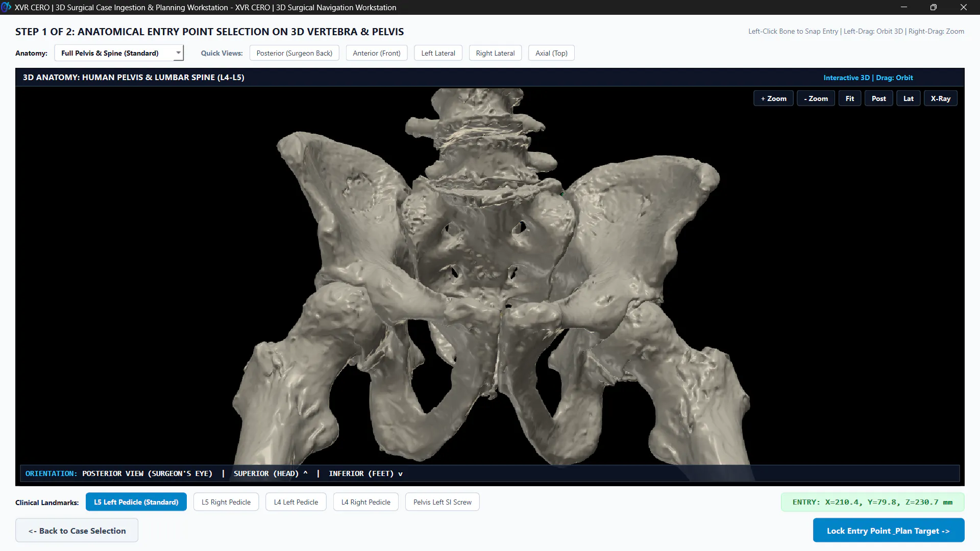Image resolution: width=980 pixels, height=551 pixels.
Task: Click the orientation Posterior View status text
Action: click(147, 473)
